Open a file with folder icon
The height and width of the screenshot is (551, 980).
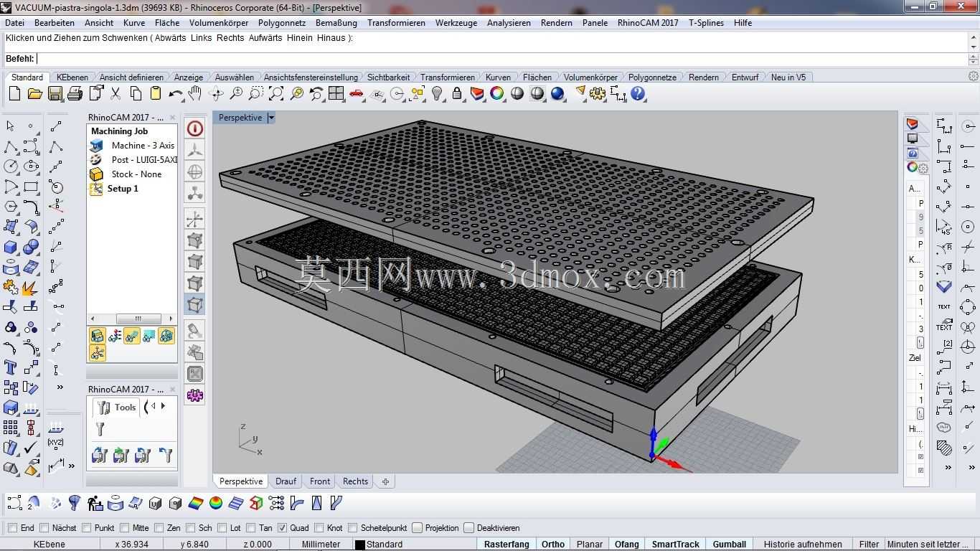click(x=34, y=93)
